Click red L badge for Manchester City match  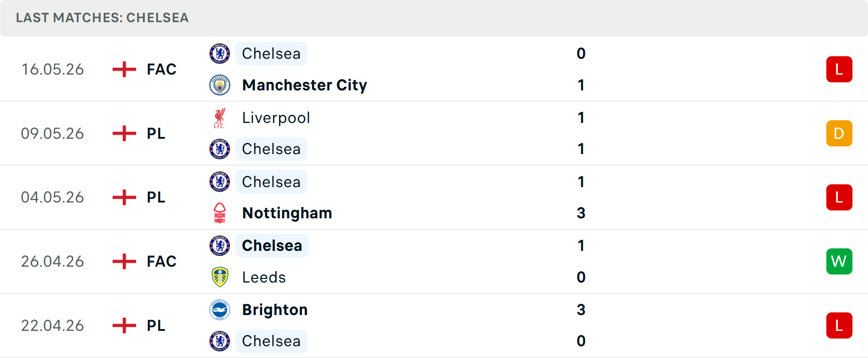pos(839,69)
